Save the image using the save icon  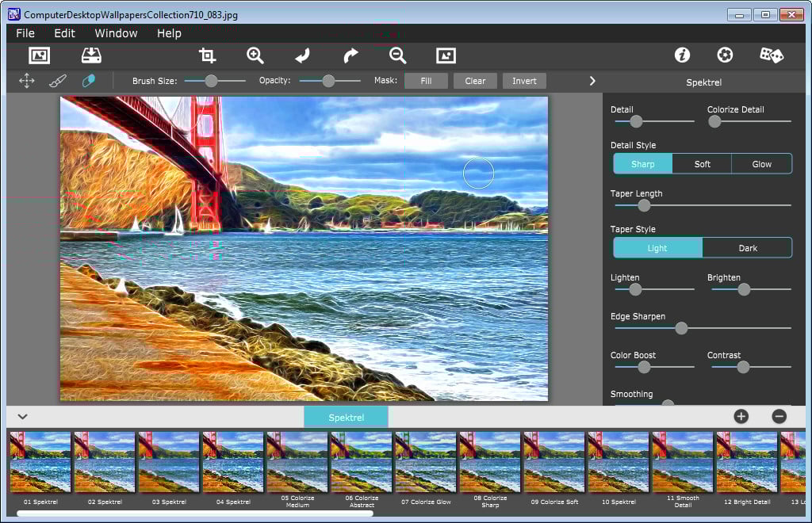coord(90,55)
